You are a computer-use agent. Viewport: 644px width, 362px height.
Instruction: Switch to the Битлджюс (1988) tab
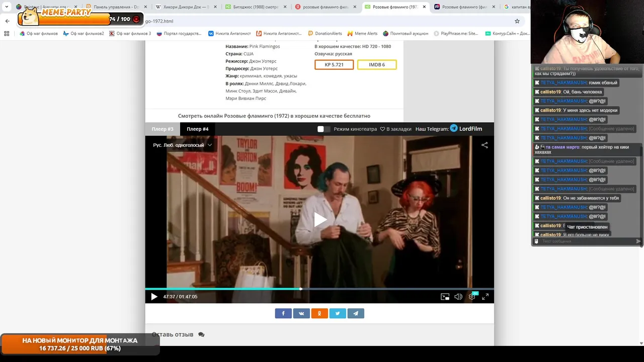[x=255, y=7]
